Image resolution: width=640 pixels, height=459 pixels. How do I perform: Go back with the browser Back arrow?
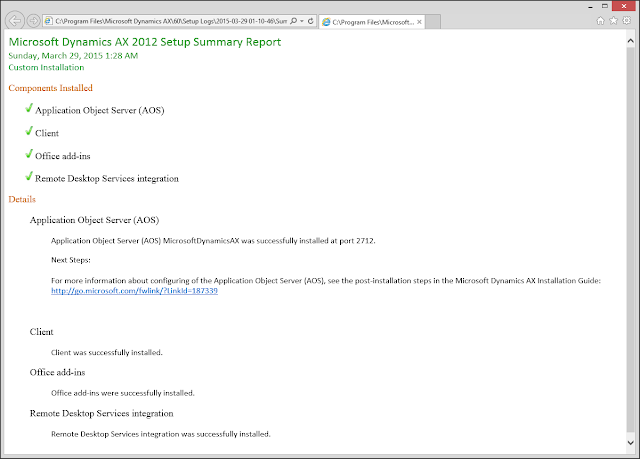point(15,20)
